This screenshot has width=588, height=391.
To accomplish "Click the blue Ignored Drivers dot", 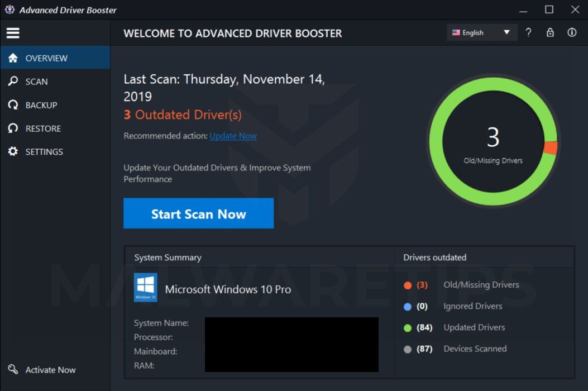I will 408,307.
